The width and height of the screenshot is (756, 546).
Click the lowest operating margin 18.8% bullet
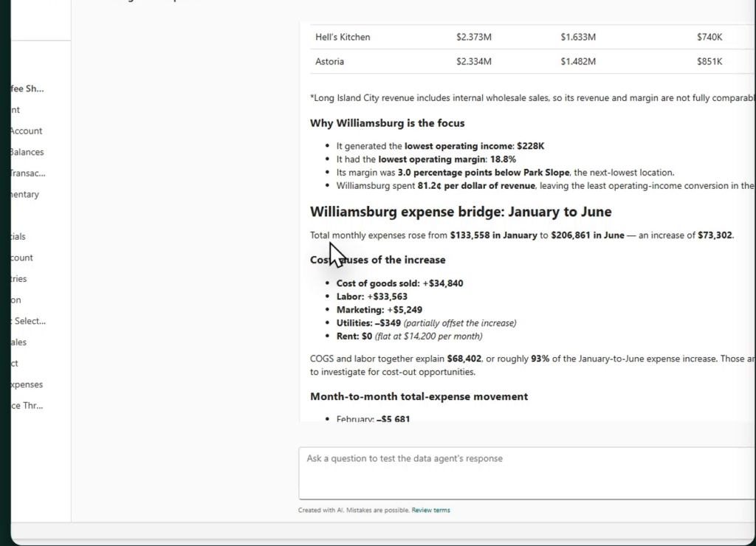pos(426,159)
